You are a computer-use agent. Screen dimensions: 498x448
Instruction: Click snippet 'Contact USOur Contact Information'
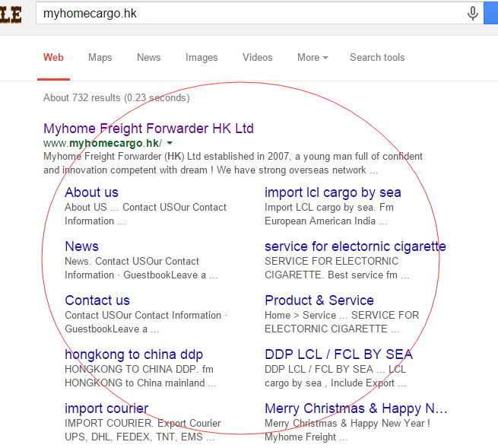[143, 315]
